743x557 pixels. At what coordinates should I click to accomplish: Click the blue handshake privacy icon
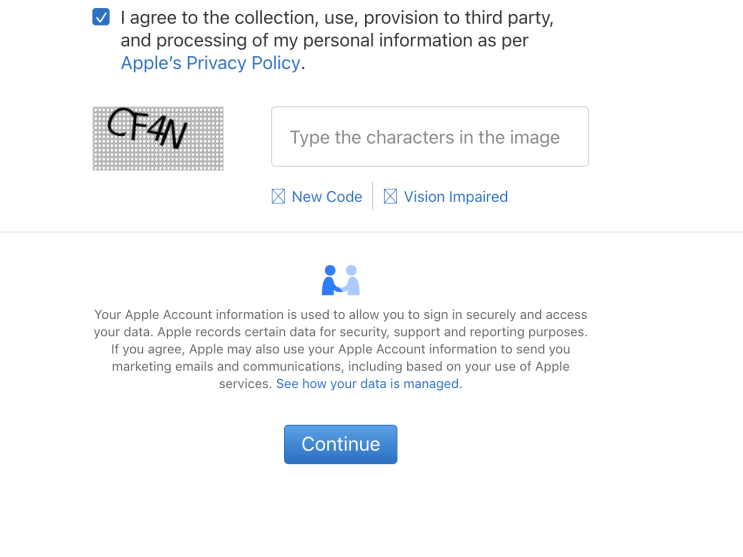tap(340, 280)
